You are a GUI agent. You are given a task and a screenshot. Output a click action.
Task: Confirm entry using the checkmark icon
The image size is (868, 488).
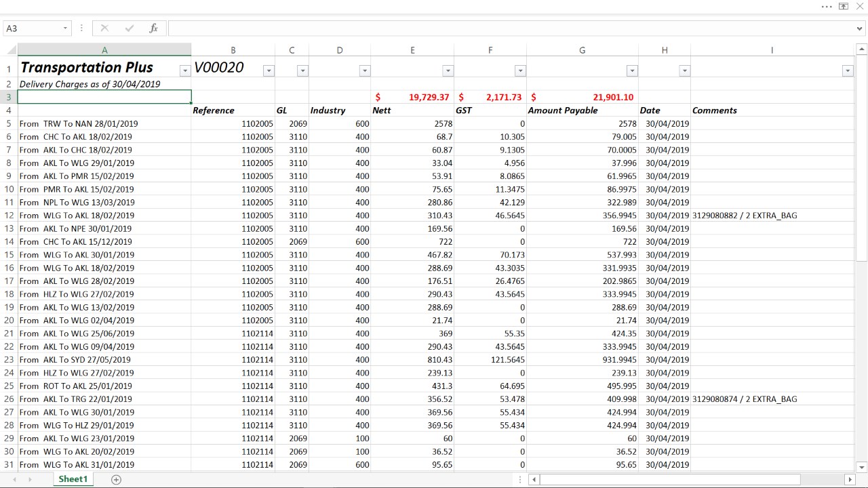(x=128, y=28)
